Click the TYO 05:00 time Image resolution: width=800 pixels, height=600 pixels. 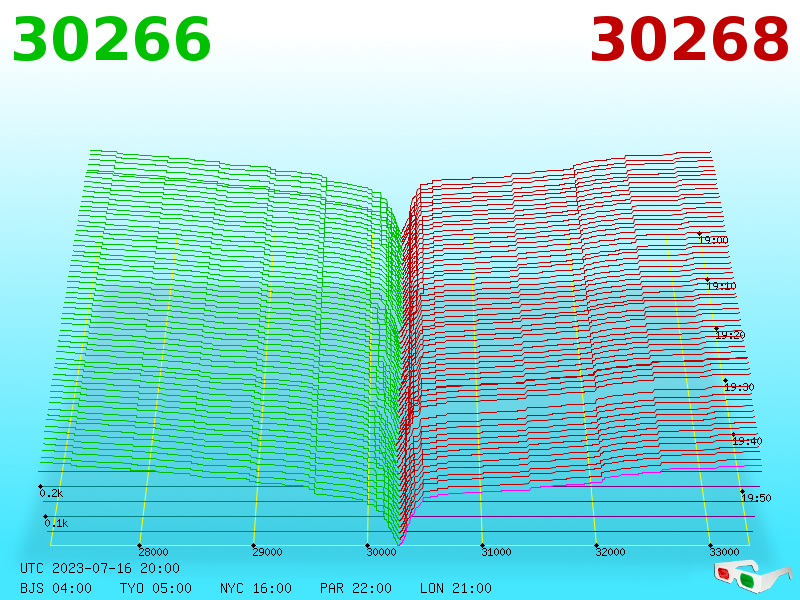tap(156, 588)
